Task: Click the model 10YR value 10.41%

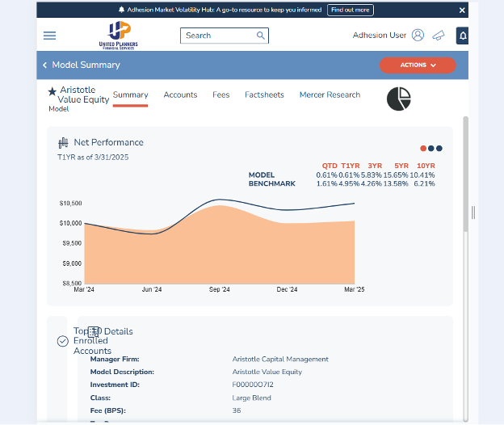Action: [x=422, y=175]
